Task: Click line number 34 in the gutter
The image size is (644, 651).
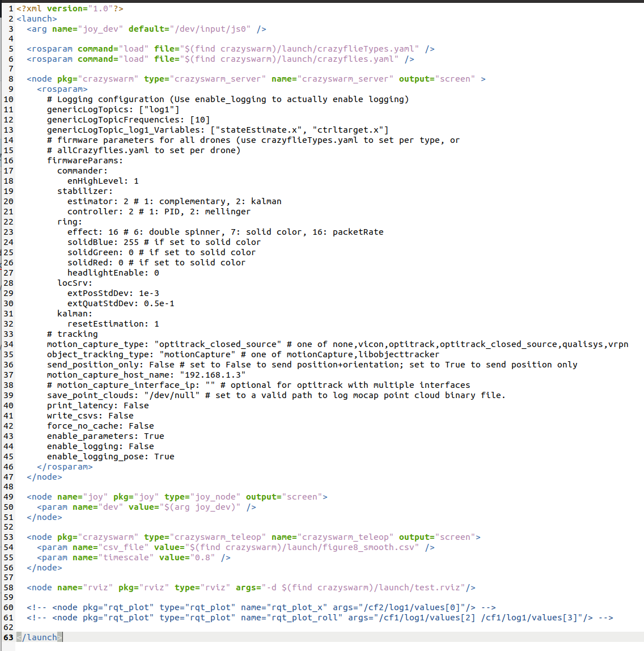Action: tap(9, 344)
